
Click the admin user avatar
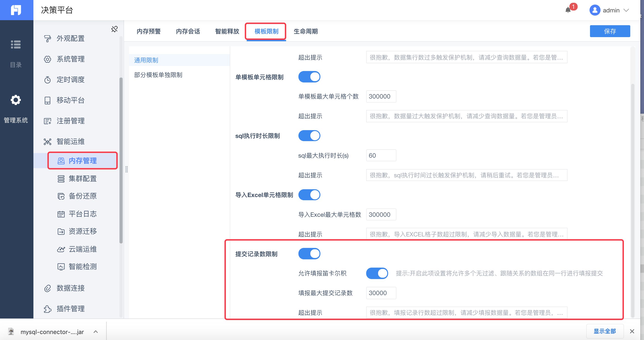click(595, 10)
